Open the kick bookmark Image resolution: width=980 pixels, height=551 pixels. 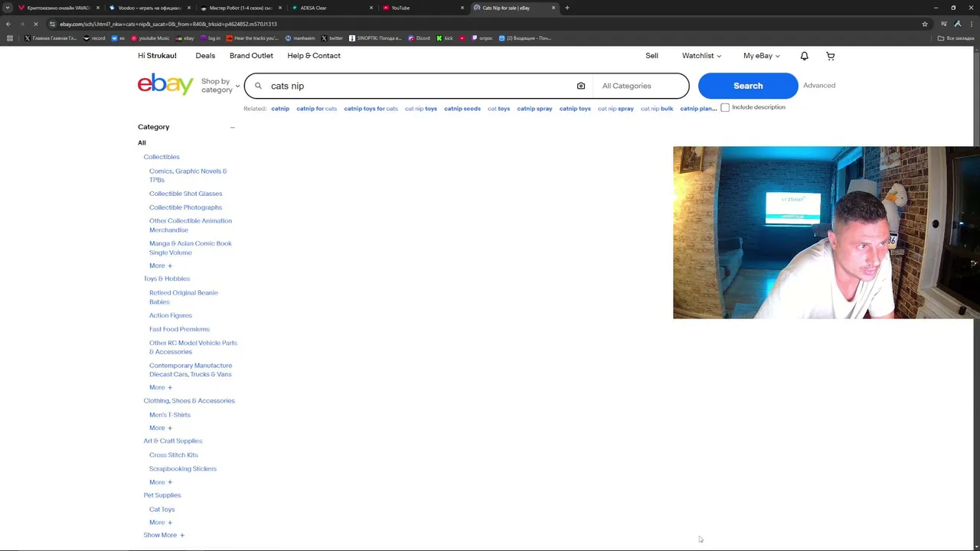click(x=445, y=38)
